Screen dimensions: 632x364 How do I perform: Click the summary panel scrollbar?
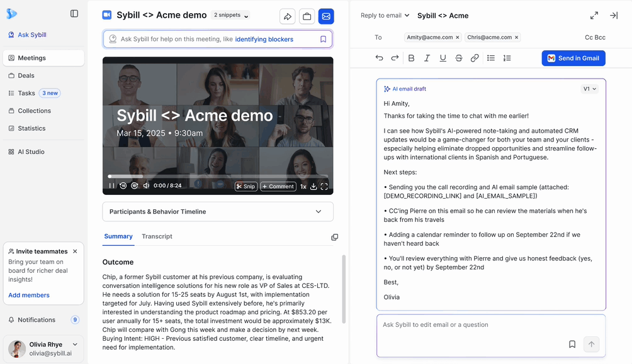click(x=344, y=289)
